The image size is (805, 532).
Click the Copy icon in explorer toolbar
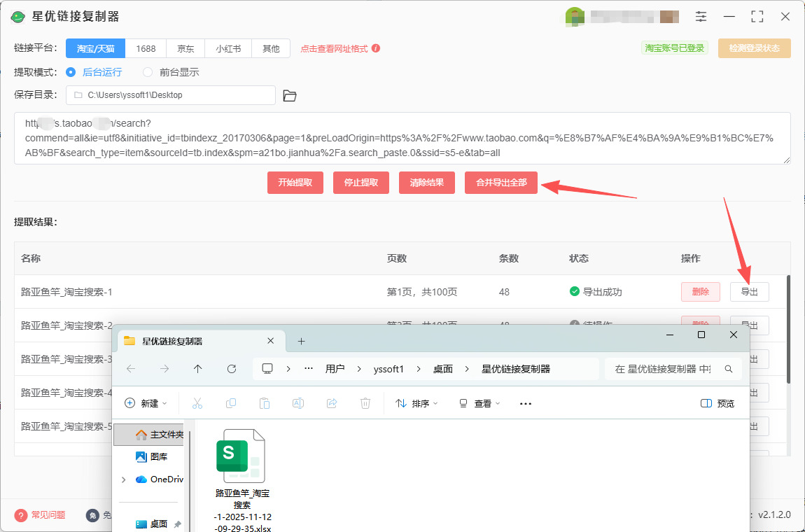231,404
